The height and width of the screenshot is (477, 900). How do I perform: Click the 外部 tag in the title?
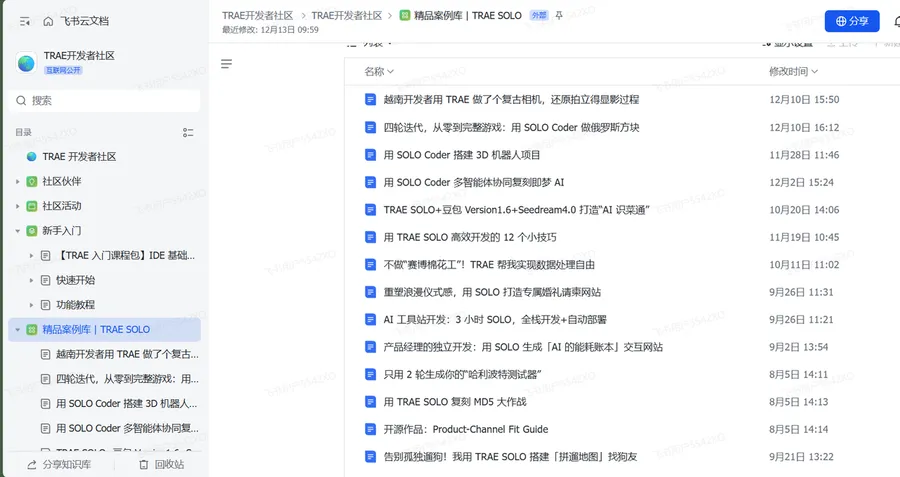tap(539, 15)
